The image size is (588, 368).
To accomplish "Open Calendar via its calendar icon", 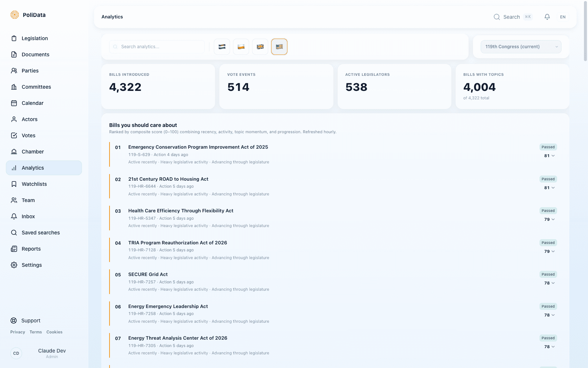I will click(14, 103).
